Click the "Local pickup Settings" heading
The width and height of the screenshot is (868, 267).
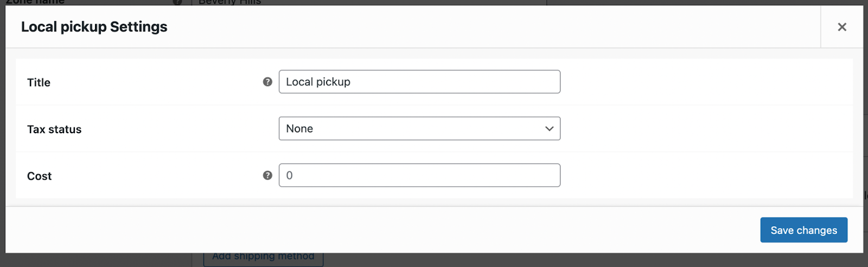(94, 27)
